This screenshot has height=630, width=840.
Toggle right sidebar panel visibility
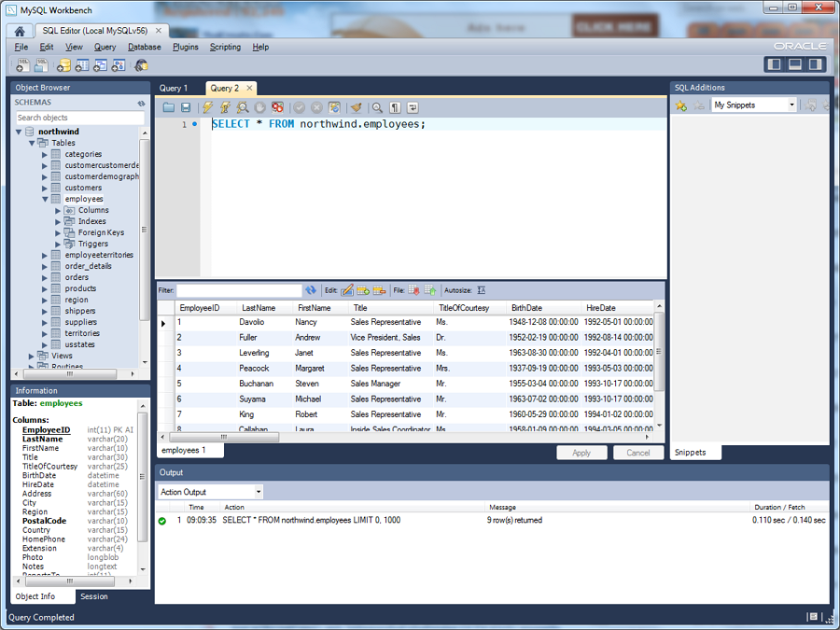point(816,64)
